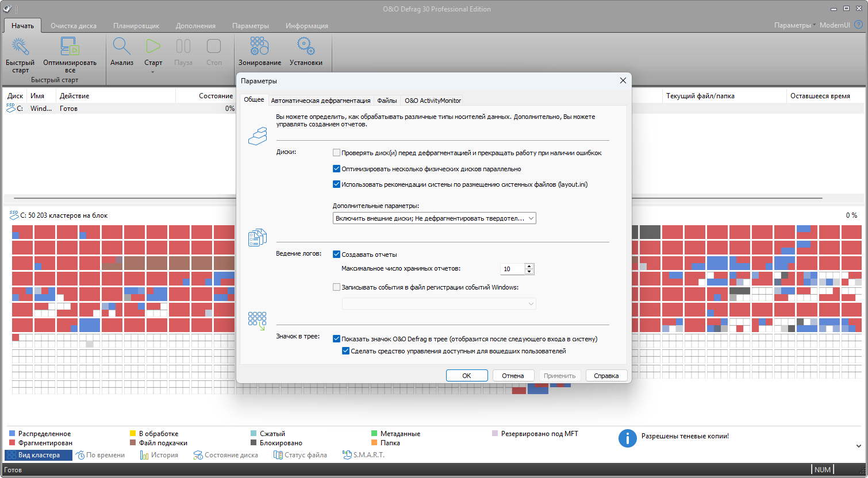Click the disabled event log combo box
The height and width of the screenshot is (478, 868).
pos(439,303)
